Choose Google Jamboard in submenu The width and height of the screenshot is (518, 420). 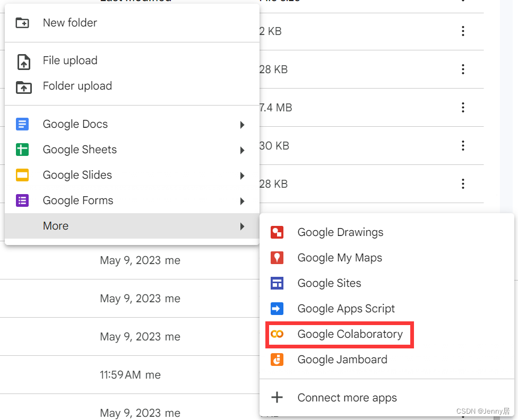click(387, 359)
